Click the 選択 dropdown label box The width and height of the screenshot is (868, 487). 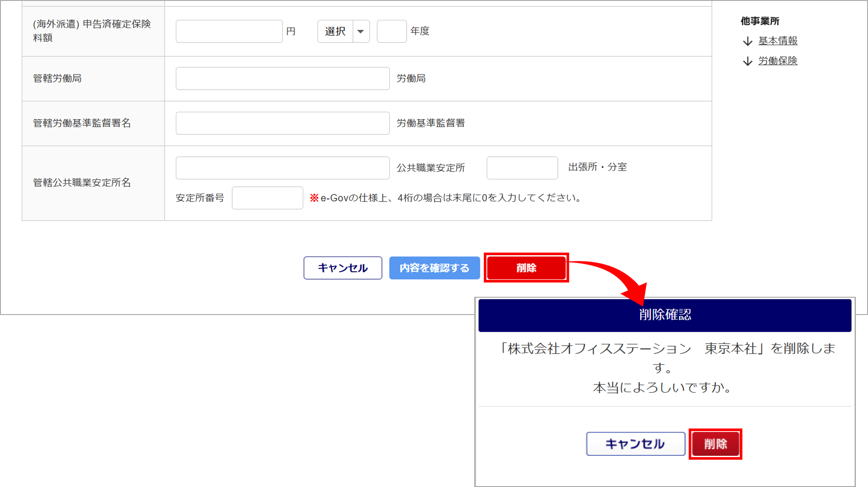[335, 31]
